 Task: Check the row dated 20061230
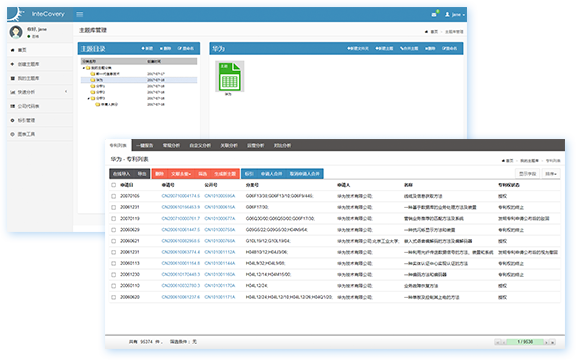pos(114,275)
